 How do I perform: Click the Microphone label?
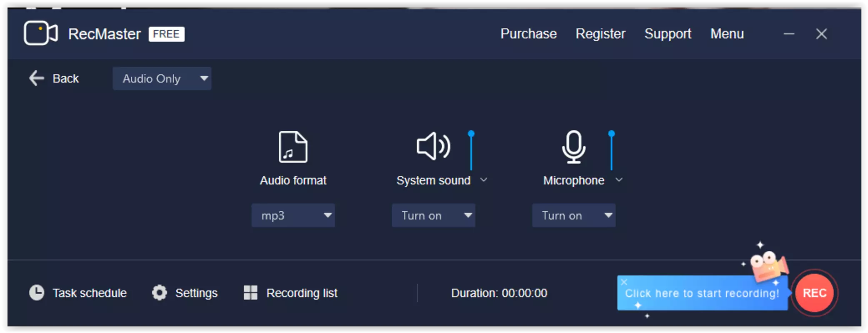point(573,180)
